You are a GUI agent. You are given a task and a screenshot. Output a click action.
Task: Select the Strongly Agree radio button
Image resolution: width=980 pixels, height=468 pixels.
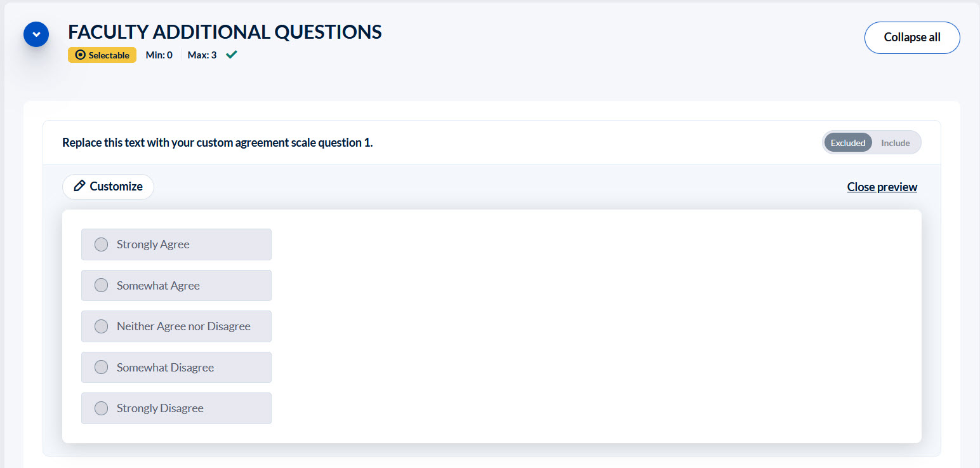[101, 244]
